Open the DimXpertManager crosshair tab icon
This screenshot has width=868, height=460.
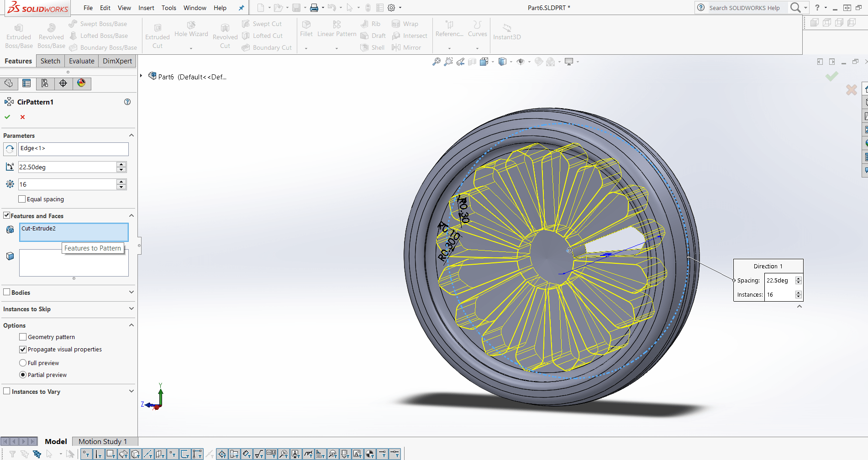tap(63, 83)
